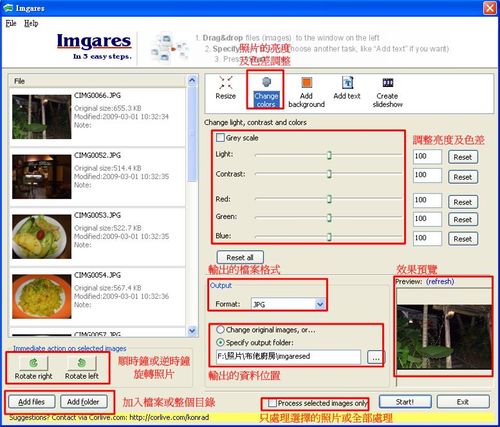Click the preview image pane
The width and height of the screenshot is (500, 427).
[x=444, y=337]
